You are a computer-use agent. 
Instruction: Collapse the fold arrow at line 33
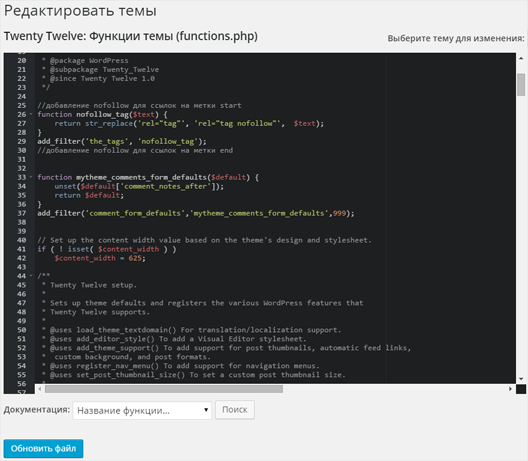(x=31, y=177)
